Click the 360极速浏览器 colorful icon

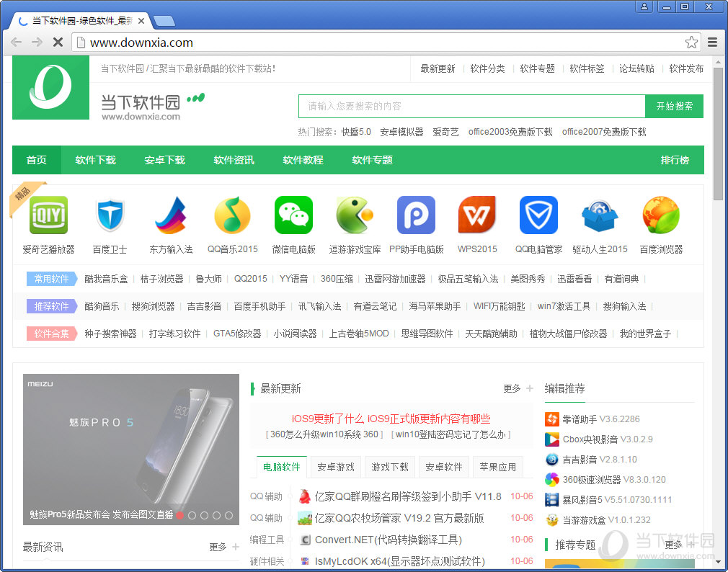click(x=552, y=480)
